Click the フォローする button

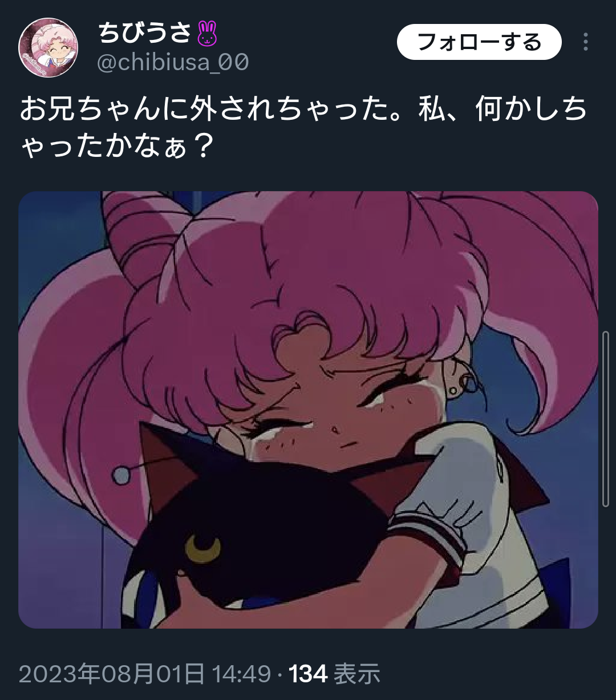tap(479, 42)
